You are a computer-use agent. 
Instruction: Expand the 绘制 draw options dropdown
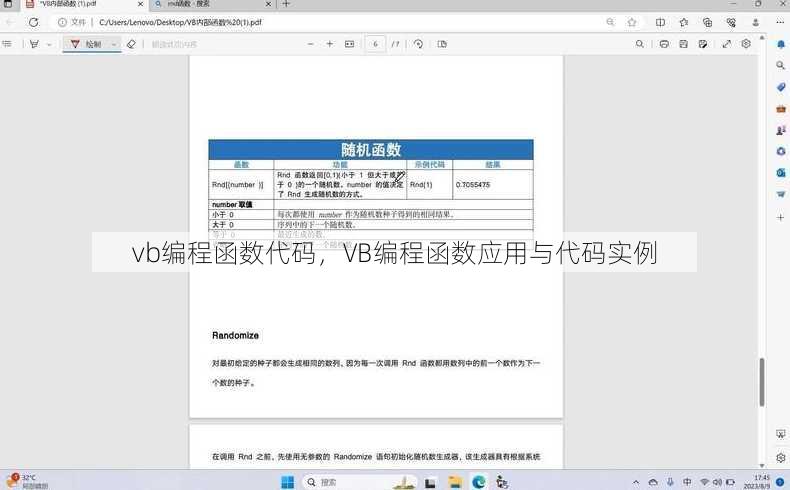coord(114,44)
